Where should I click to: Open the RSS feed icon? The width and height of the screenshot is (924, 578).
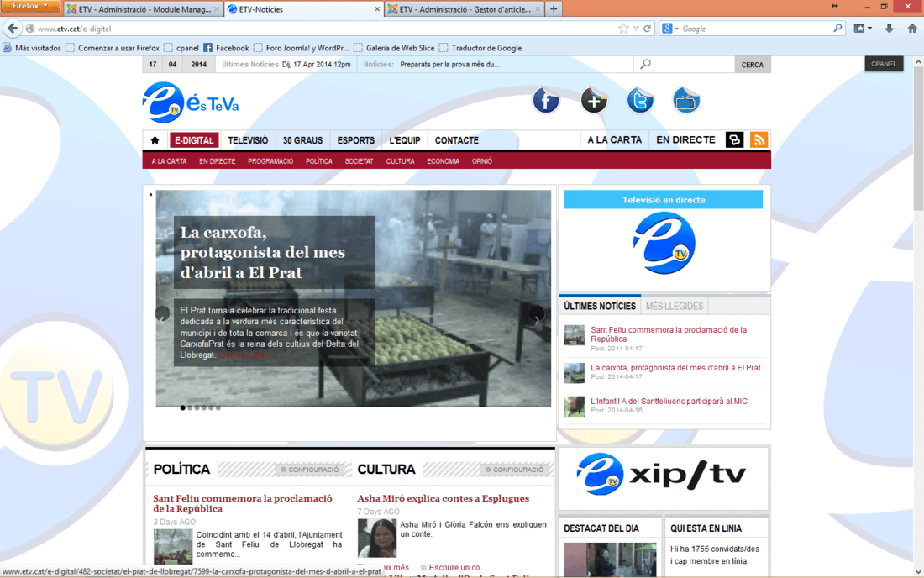point(759,139)
